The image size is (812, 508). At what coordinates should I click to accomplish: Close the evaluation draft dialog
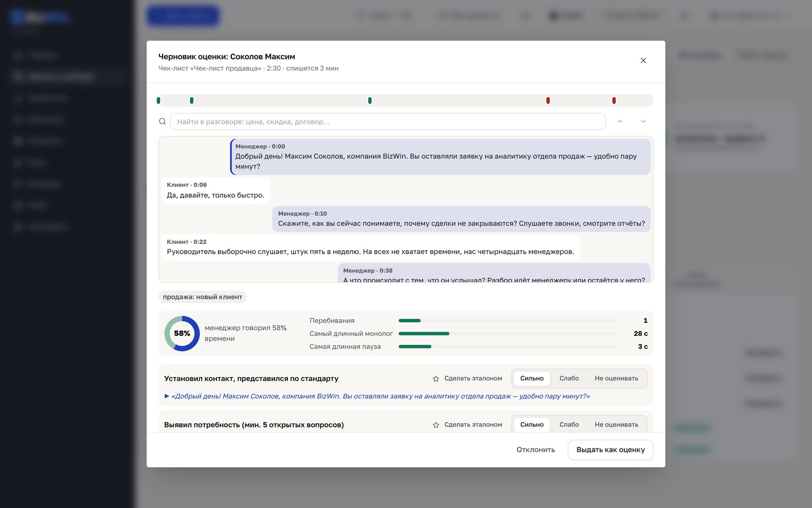click(643, 61)
